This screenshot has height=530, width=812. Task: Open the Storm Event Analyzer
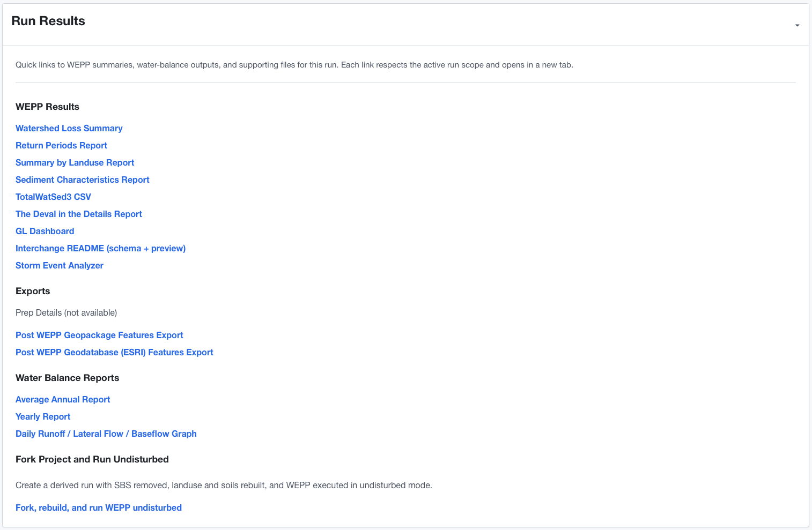coord(59,265)
